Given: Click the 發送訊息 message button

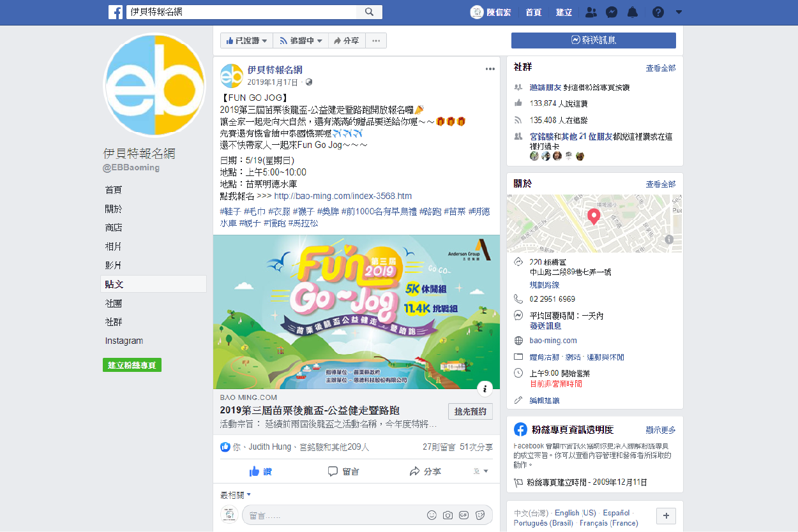Looking at the screenshot, I should (593, 40).
